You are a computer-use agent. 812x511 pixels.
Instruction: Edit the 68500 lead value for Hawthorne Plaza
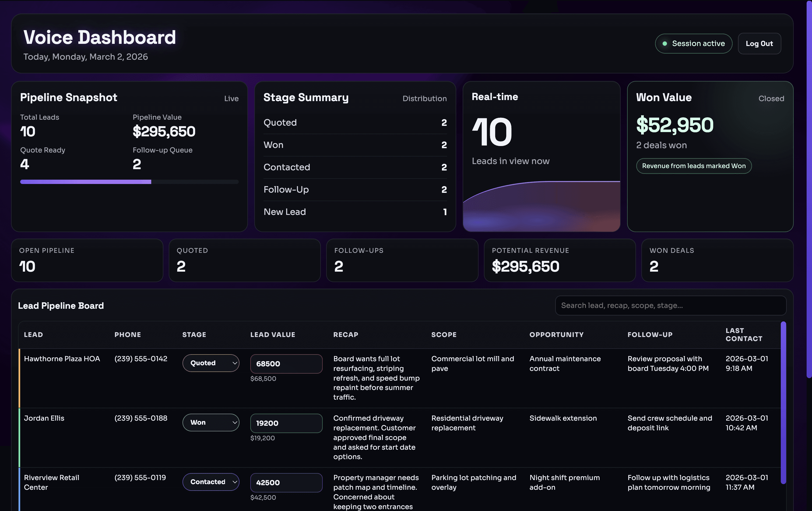pyautogui.click(x=286, y=364)
